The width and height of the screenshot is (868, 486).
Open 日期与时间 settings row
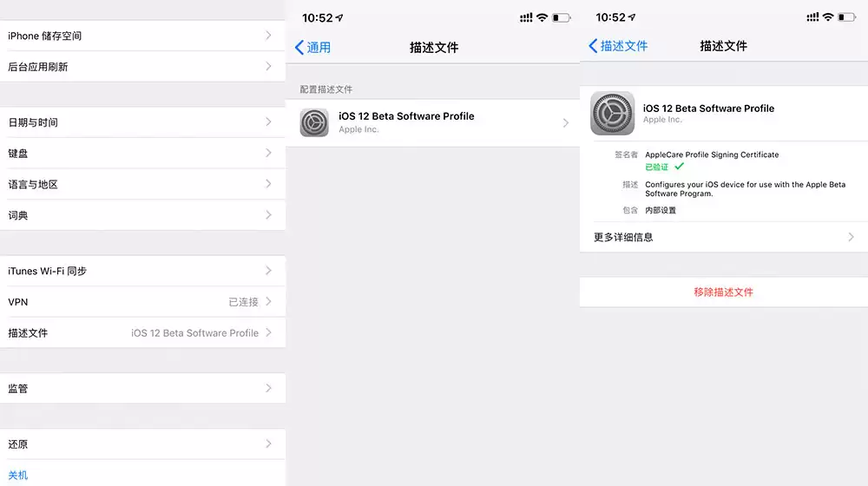point(142,121)
